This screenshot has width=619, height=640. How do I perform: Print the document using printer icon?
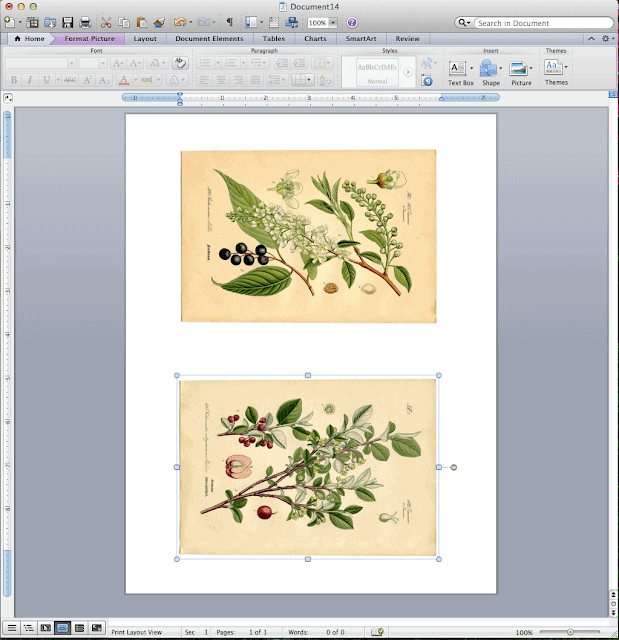[85, 22]
